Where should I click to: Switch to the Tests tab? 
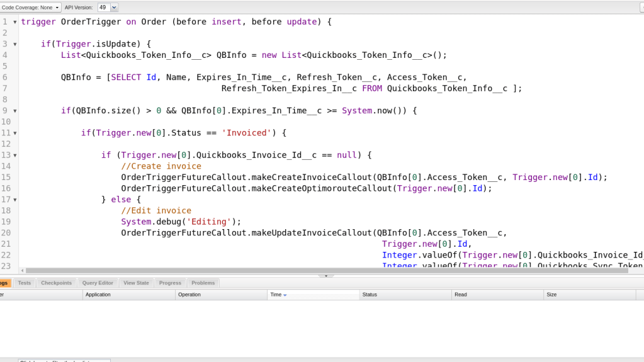point(24,283)
